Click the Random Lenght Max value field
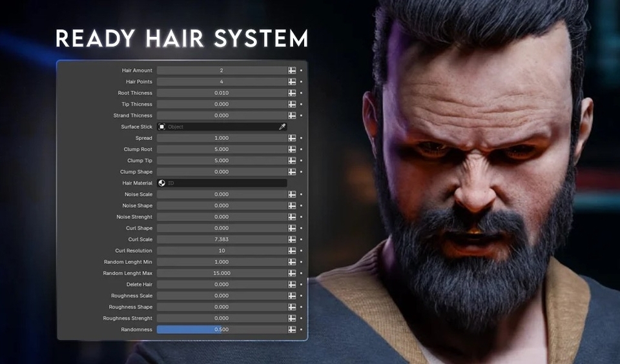The height and width of the screenshot is (364, 620). (222, 273)
